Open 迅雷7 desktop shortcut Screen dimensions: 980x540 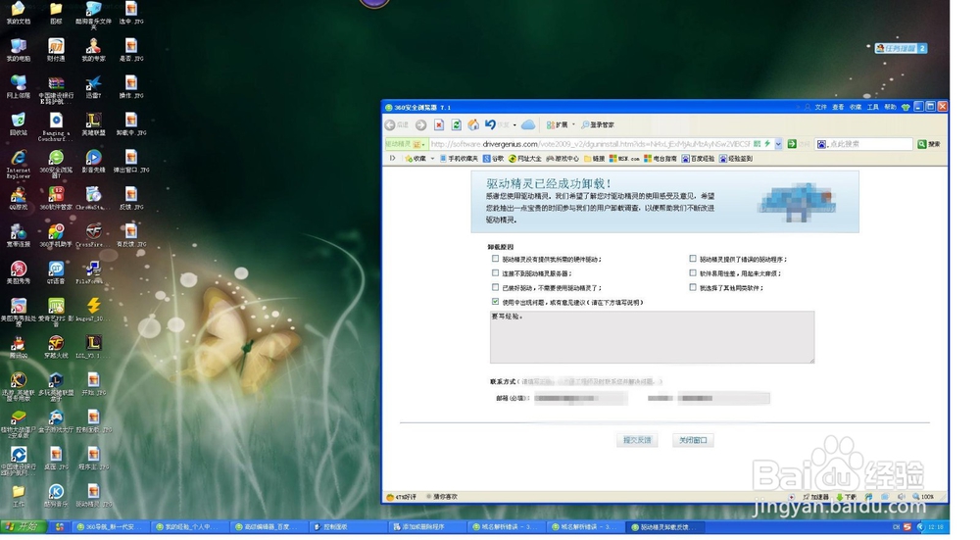coord(93,86)
